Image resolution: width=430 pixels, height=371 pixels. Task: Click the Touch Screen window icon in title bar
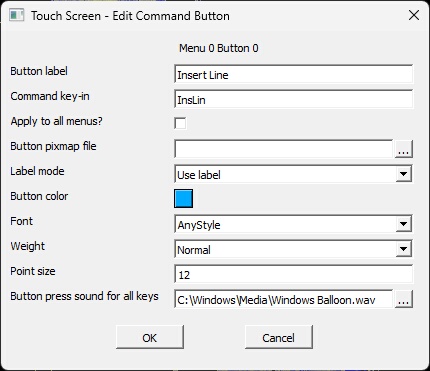(x=16, y=15)
